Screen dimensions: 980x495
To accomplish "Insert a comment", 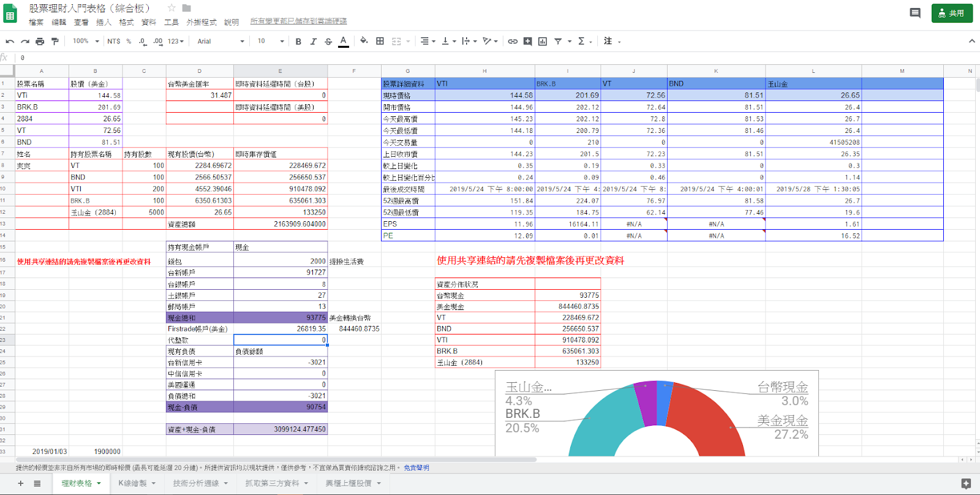I will tap(527, 41).
